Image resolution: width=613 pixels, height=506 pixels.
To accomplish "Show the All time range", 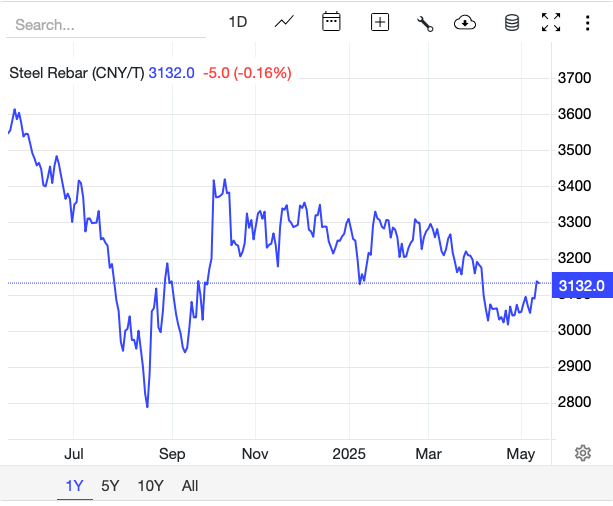I will coord(190,486).
